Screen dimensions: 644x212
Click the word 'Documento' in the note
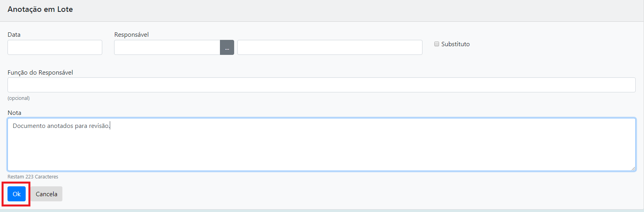(29, 126)
